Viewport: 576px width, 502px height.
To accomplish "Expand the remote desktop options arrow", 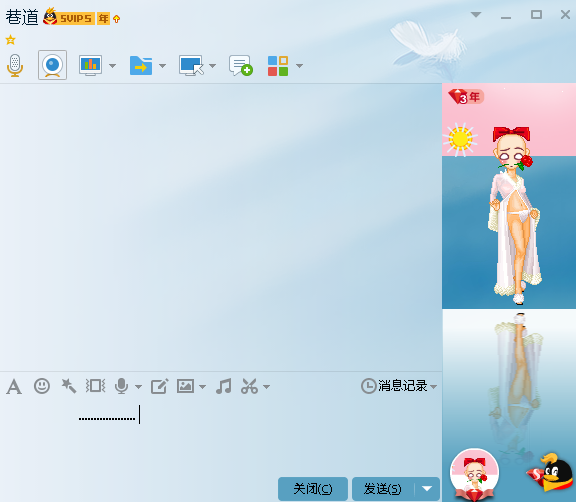I will [212, 66].
